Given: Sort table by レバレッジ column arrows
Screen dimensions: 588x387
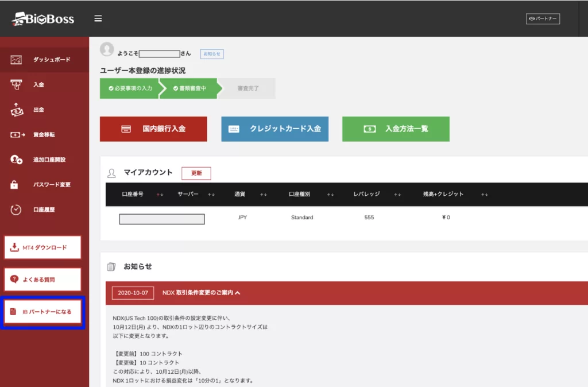Looking at the screenshot, I should click(397, 195).
